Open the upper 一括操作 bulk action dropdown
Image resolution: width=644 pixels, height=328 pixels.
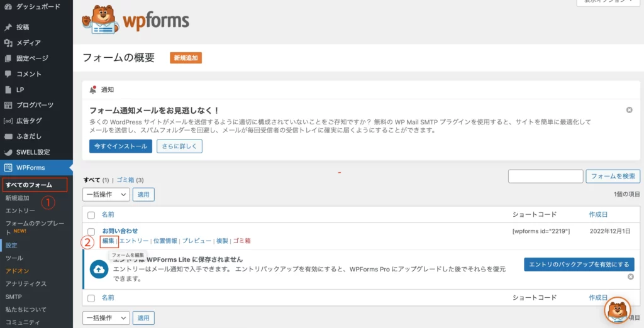[x=106, y=195]
